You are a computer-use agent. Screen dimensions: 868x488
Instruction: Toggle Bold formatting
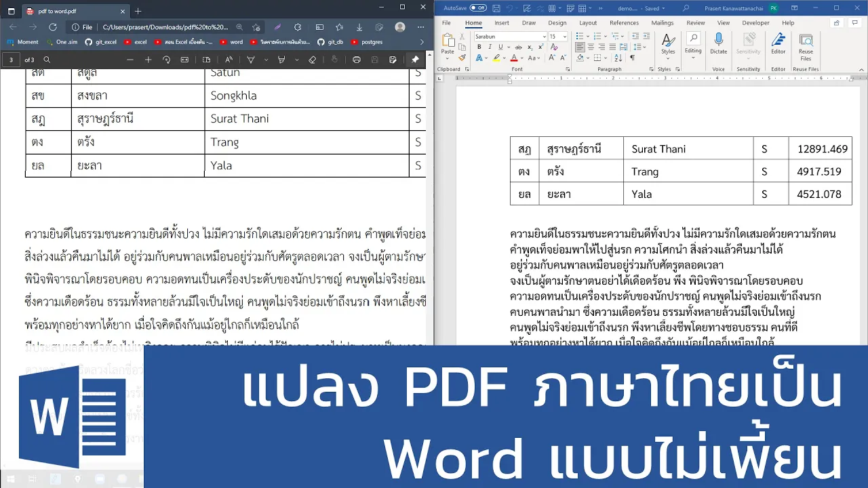(479, 47)
